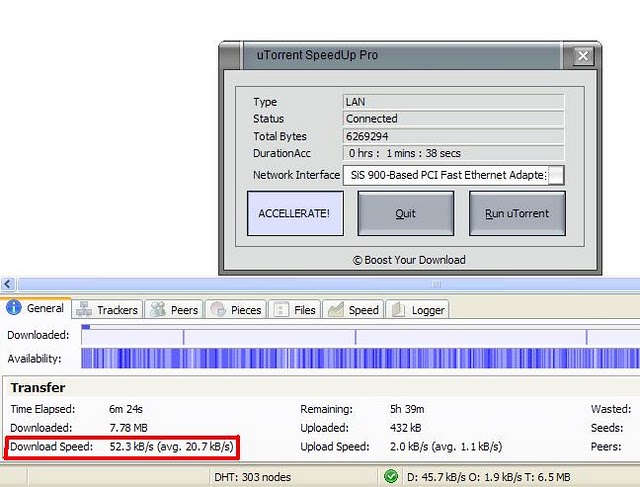Switch to the Speed tab
This screenshot has width=640, height=487.
[x=353, y=310]
